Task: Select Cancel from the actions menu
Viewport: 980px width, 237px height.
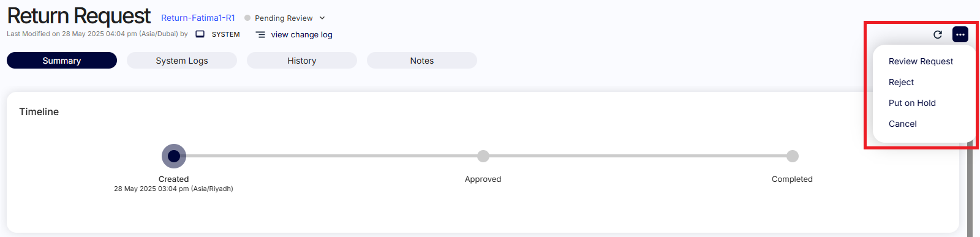Action: pos(902,124)
